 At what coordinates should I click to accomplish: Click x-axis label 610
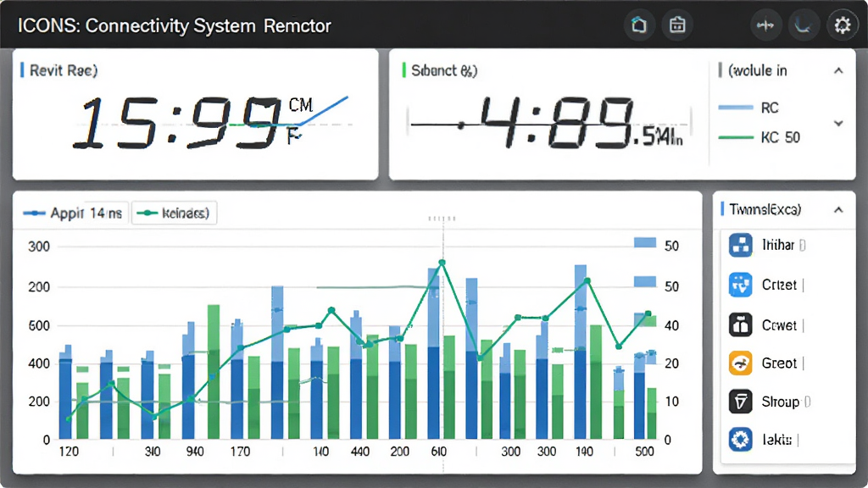click(438, 452)
